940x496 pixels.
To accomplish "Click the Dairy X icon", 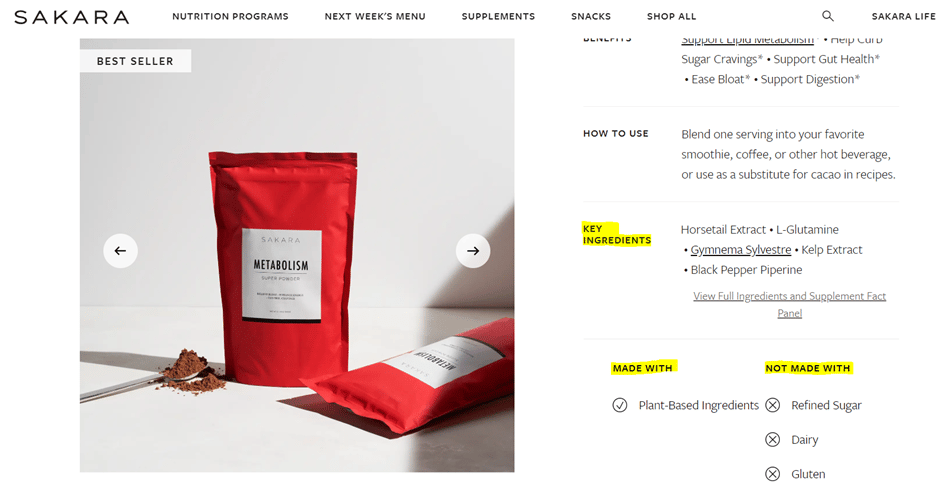I will click(773, 440).
